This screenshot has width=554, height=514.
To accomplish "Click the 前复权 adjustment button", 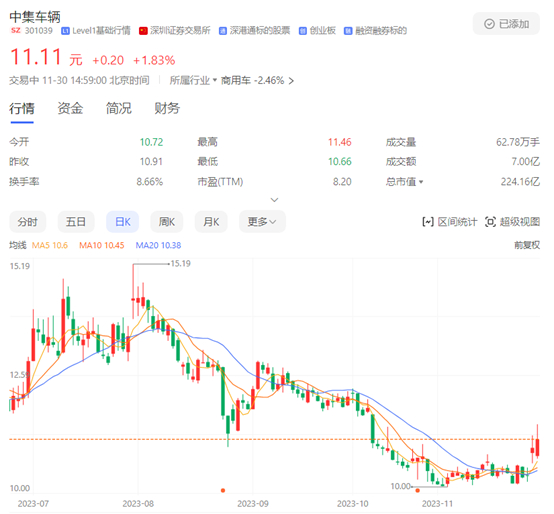I will tap(527, 245).
